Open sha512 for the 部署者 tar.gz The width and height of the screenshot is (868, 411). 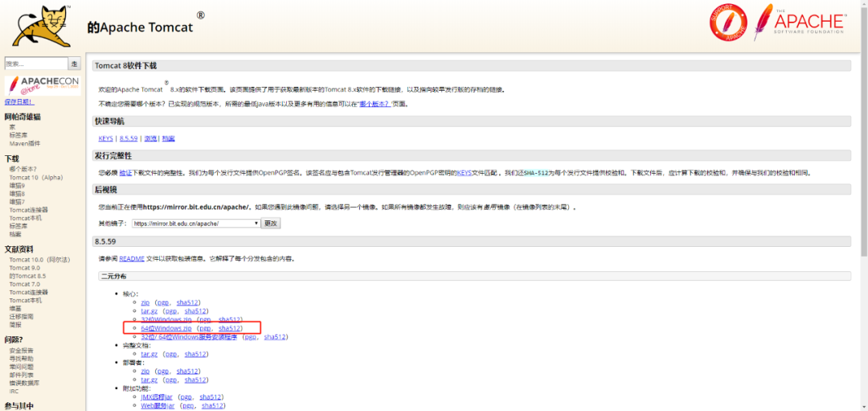pyautogui.click(x=196, y=380)
